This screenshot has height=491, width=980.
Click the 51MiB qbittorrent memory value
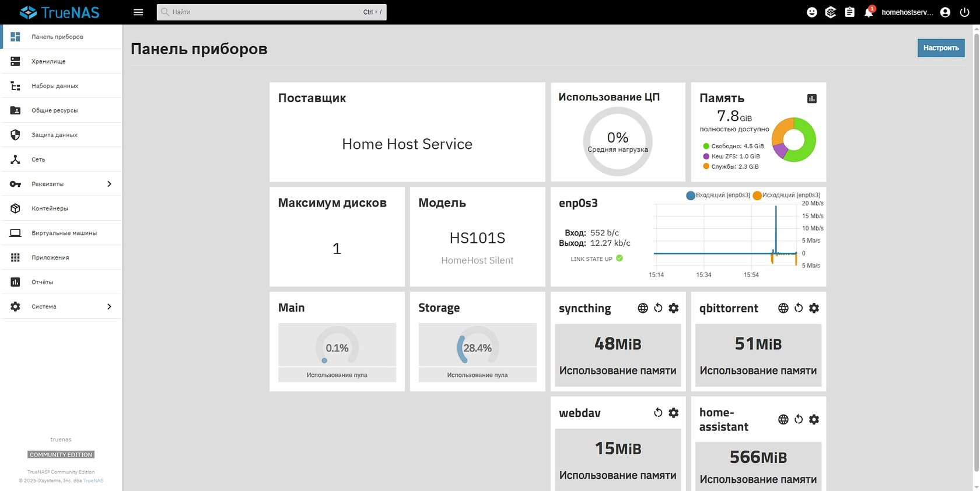point(758,344)
